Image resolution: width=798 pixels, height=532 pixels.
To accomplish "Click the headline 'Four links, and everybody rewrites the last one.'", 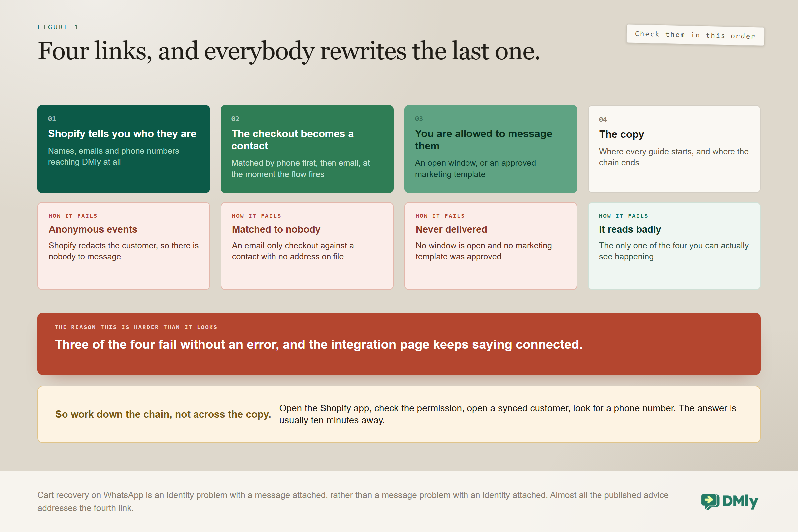I will [288, 51].
